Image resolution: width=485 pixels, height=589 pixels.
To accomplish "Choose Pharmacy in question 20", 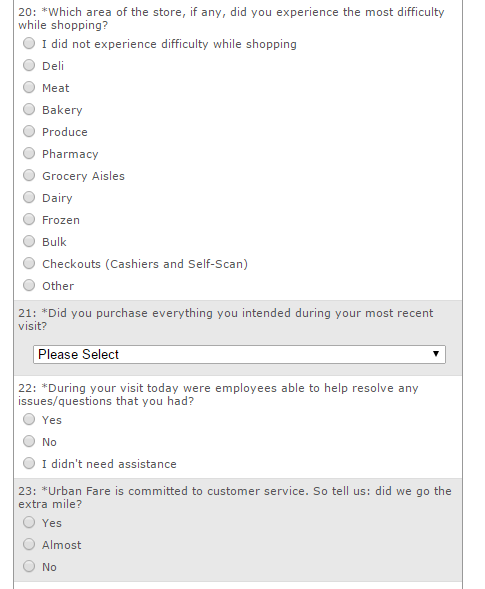I will pyautogui.click(x=29, y=153).
